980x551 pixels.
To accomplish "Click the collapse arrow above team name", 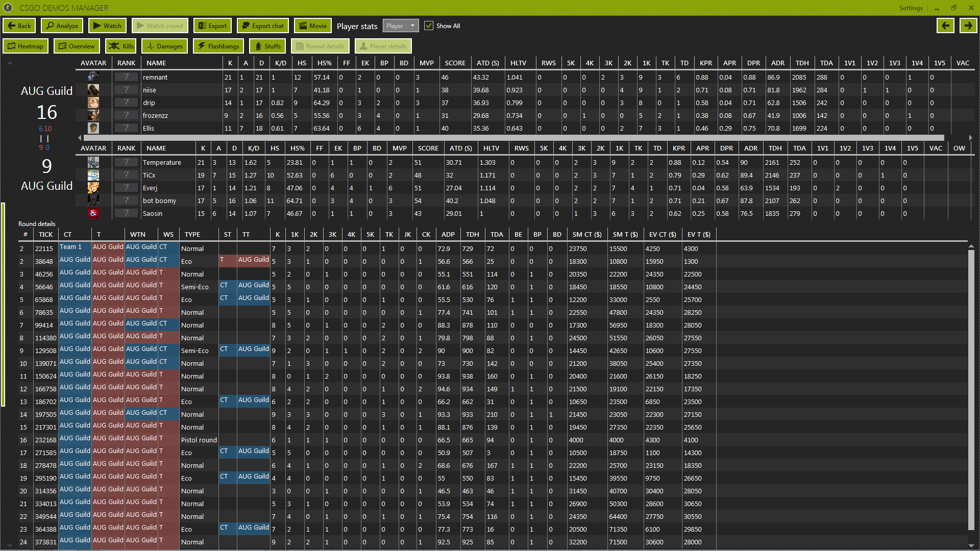I will click(9, 63).
